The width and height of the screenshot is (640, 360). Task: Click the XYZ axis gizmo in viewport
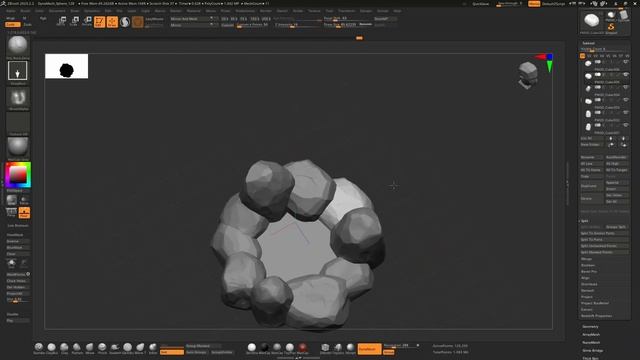[x=546, y=62]
